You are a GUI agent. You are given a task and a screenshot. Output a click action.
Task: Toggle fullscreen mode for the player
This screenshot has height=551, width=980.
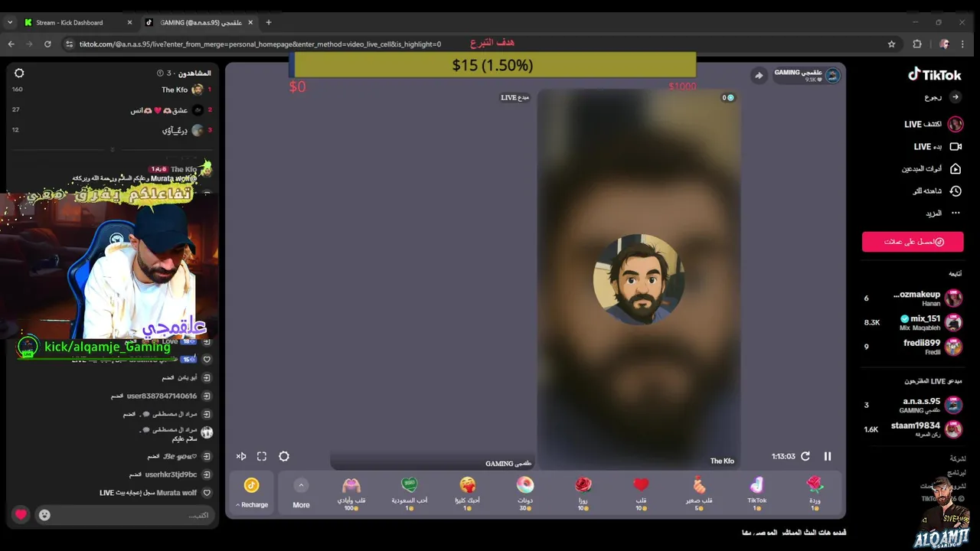(x=262, y=456)
